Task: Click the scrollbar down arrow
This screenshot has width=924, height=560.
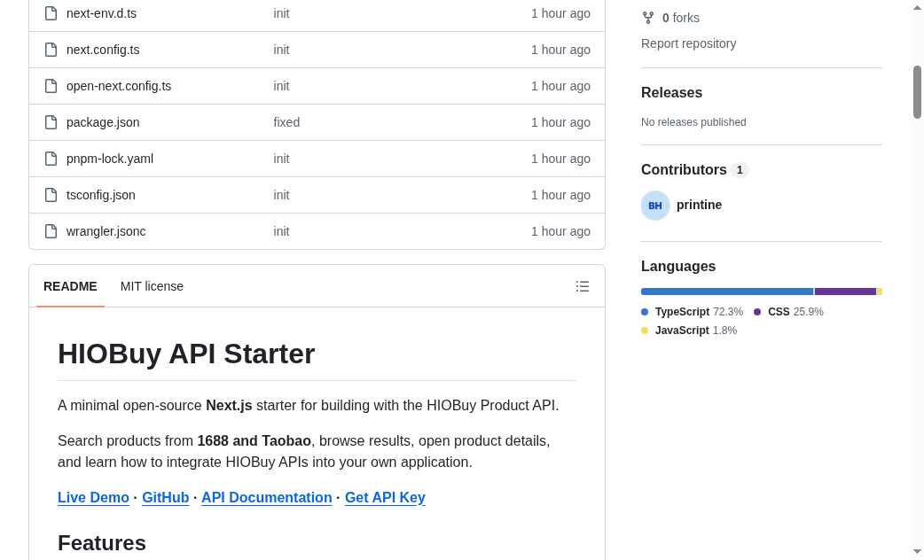Action: click(x=917, y=552)
